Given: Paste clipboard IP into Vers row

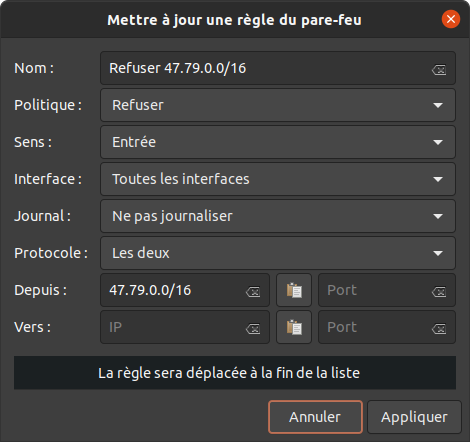Looking at the screenshot, I should click(294, 327).
